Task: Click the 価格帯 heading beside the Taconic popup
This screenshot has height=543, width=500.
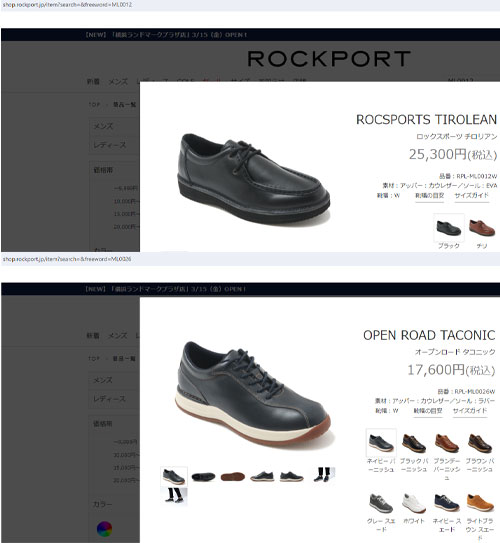Action: (x=102, y=424)
